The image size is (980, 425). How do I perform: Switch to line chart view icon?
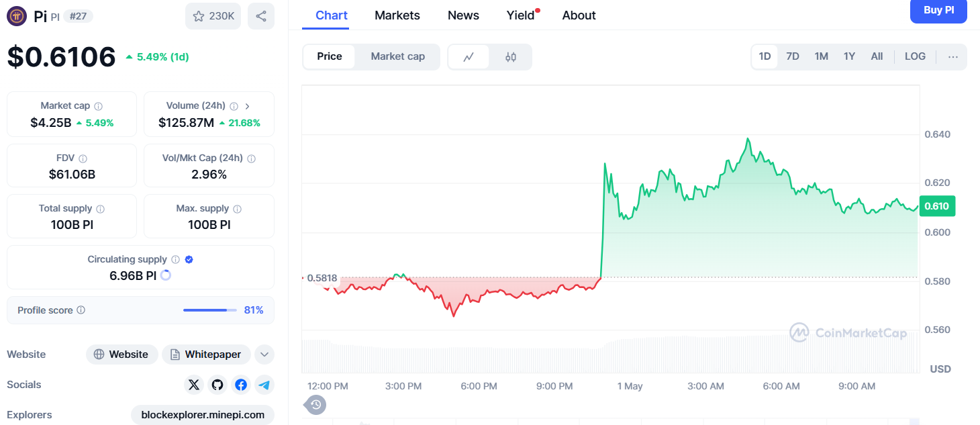click(x=469, y=57)
